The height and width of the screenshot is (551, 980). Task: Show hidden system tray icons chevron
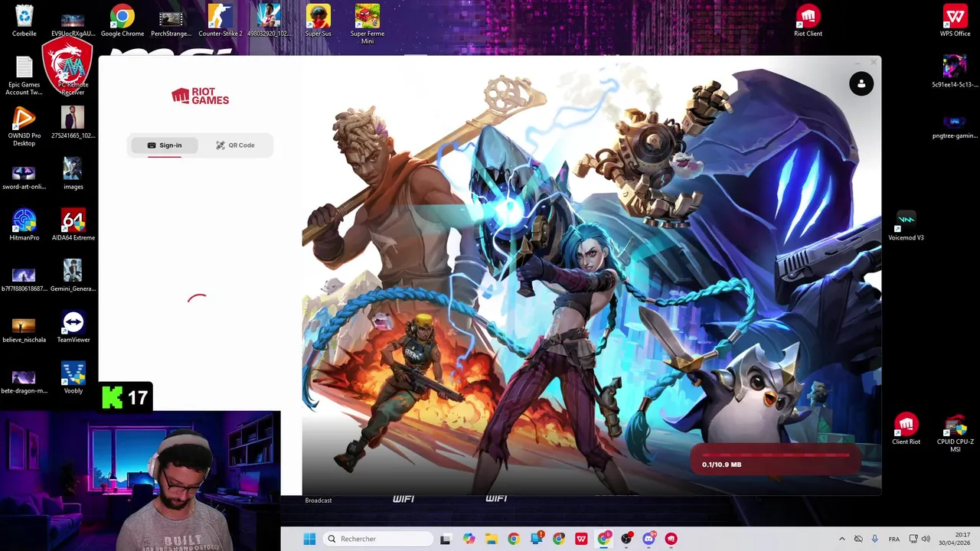pyautogui.click(x=842, y=539)
